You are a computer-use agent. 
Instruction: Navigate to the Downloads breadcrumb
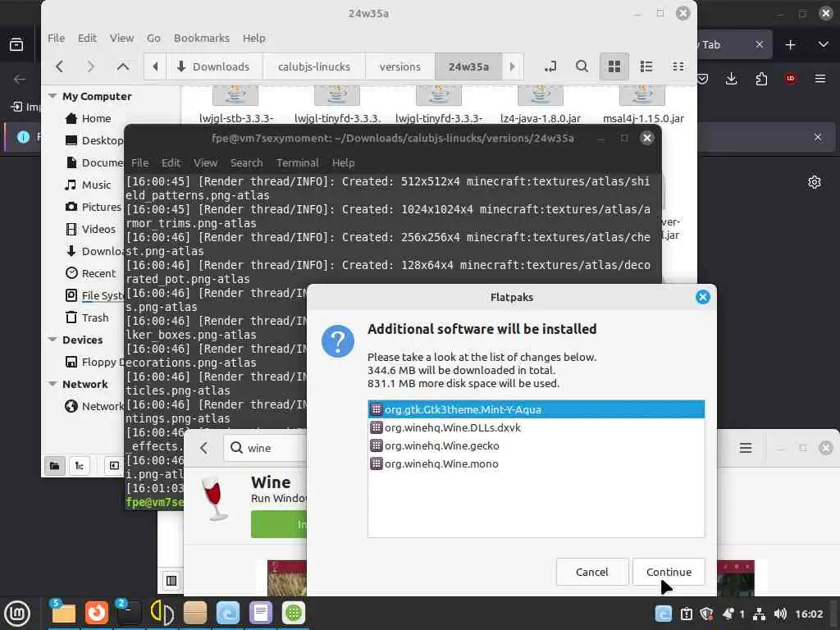213,66
